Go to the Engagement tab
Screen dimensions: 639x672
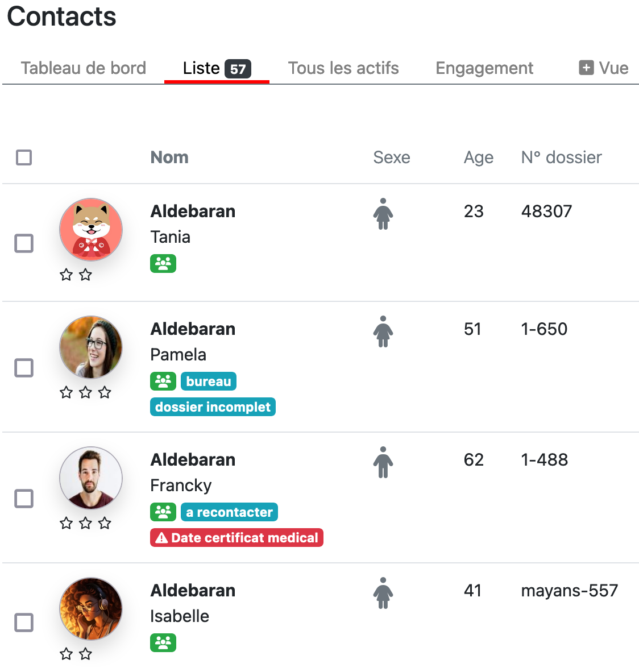click(x=484, y=68)
